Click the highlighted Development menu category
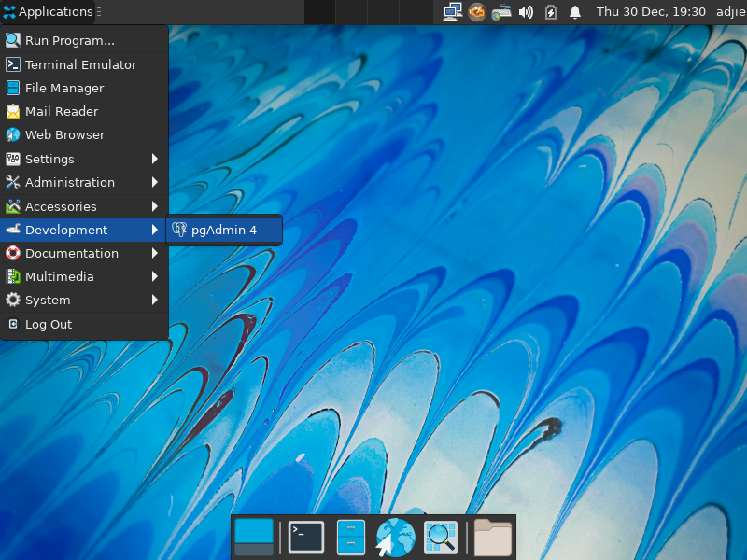747x560 pixels. pos(84,230)
